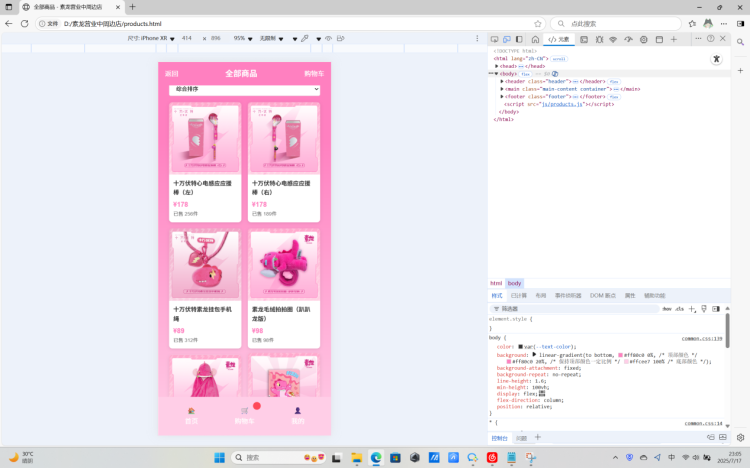Open the iPhone XR device size dropdown
The width and height of the screenshot is (750, 468).
coord(151,38)
